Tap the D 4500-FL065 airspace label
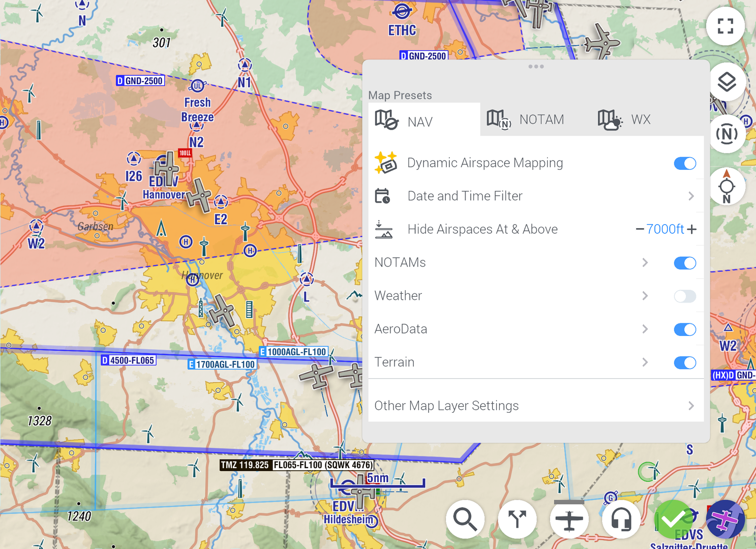This screenshot has width=756, height=549. (x=128, y=360)
